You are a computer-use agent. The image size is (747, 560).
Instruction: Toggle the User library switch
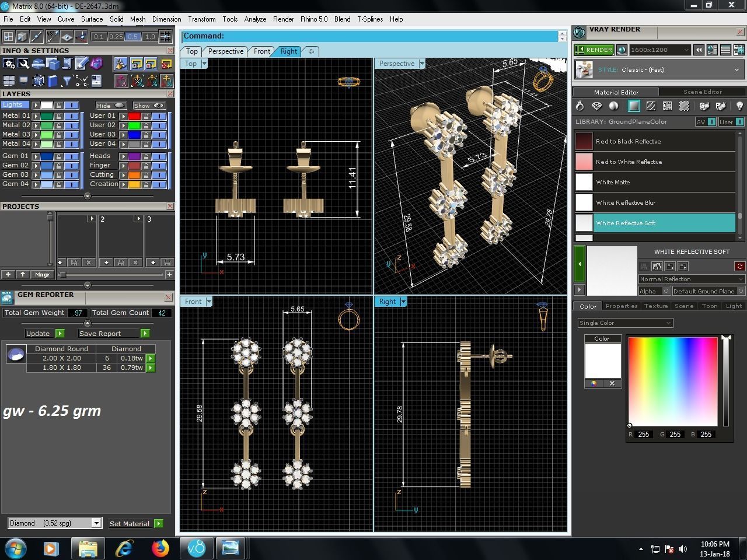tap(739, 122)
